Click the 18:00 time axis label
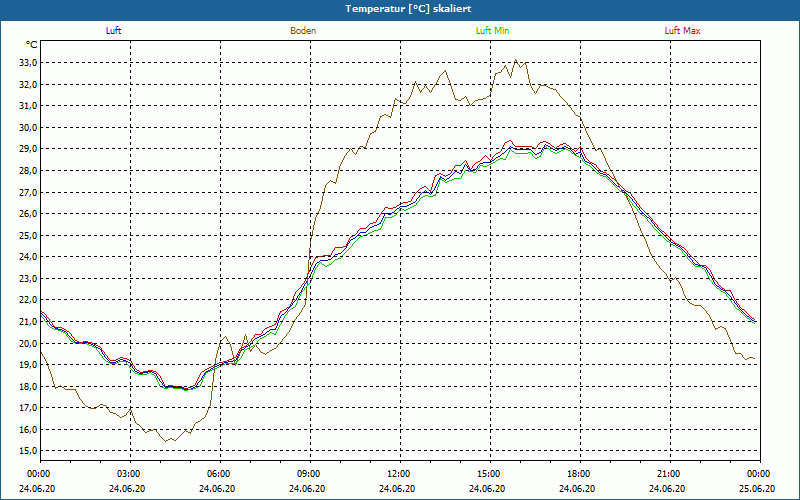Screen dimensions: 800x500 pyautogui.click(x=577, y=474)
